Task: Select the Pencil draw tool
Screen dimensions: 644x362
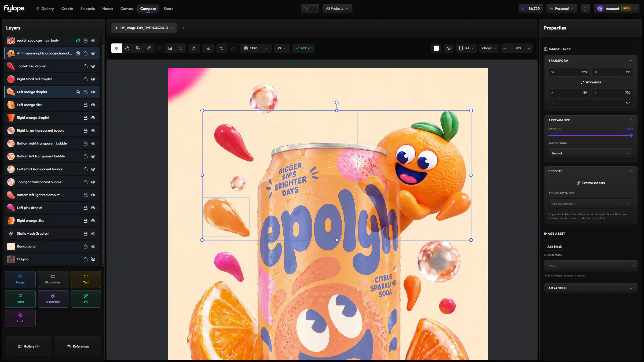Action: [x=149, y=48]
